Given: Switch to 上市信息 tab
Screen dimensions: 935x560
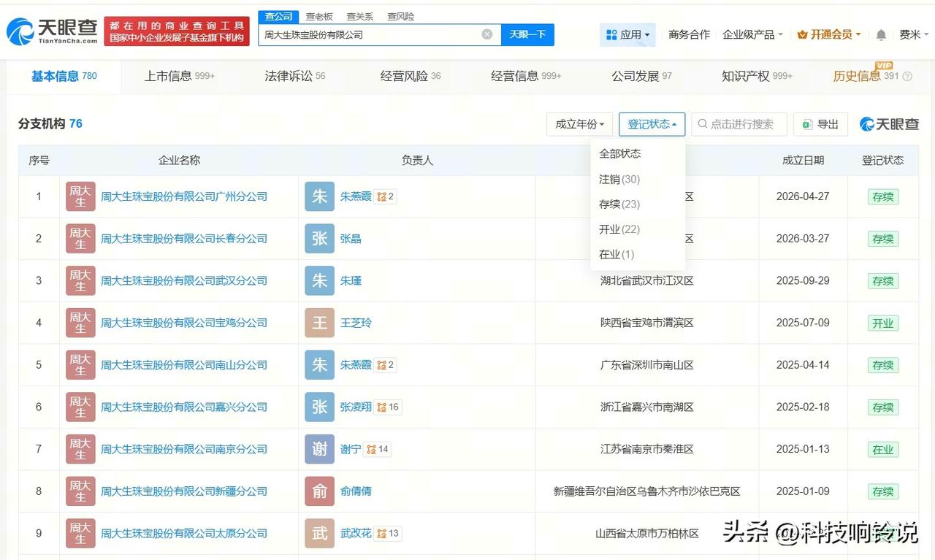Looking at the screenshot, I should [x=180, y=76].
